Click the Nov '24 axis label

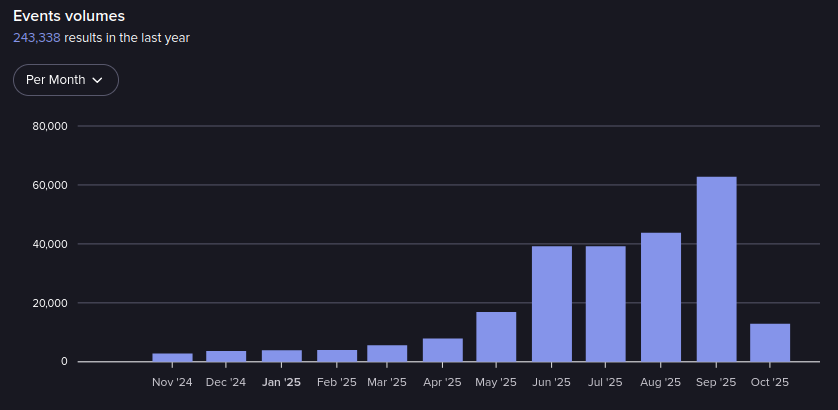point(172,382)
